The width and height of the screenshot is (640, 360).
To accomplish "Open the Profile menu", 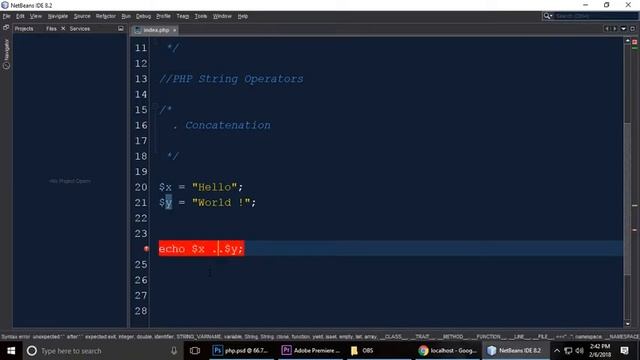I will pos(163,16).
